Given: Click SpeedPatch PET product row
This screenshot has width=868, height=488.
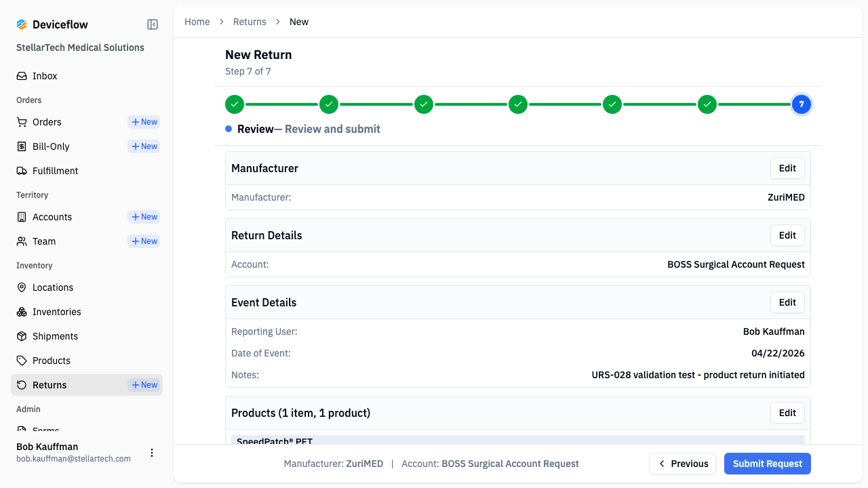Looking at the screenshot, I should click(518, 440).
